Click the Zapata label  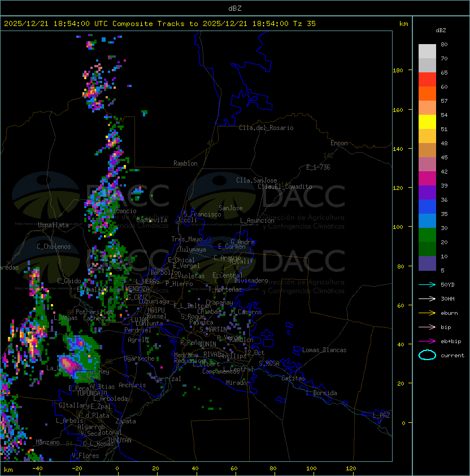point(125,421)
